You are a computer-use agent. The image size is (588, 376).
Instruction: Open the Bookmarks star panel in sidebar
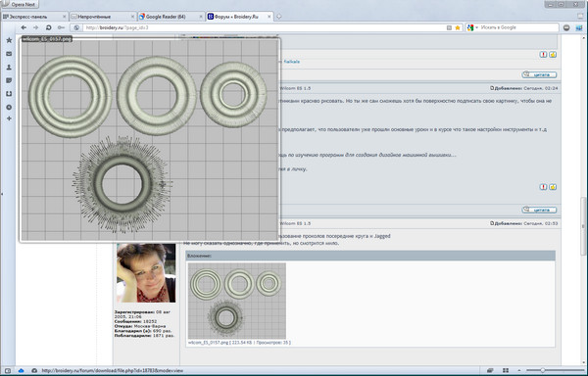(9, 40)
